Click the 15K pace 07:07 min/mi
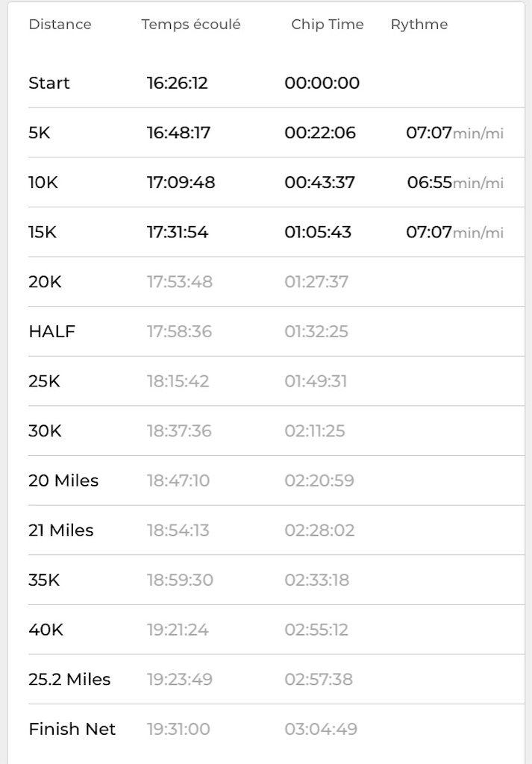532x764 pixels. 454,232
